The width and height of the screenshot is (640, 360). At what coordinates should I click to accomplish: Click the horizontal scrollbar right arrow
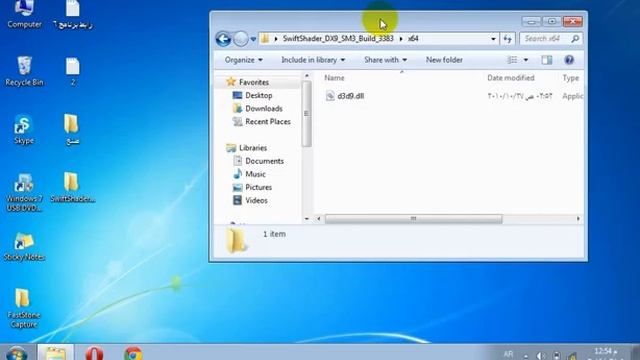pos(578,219)
